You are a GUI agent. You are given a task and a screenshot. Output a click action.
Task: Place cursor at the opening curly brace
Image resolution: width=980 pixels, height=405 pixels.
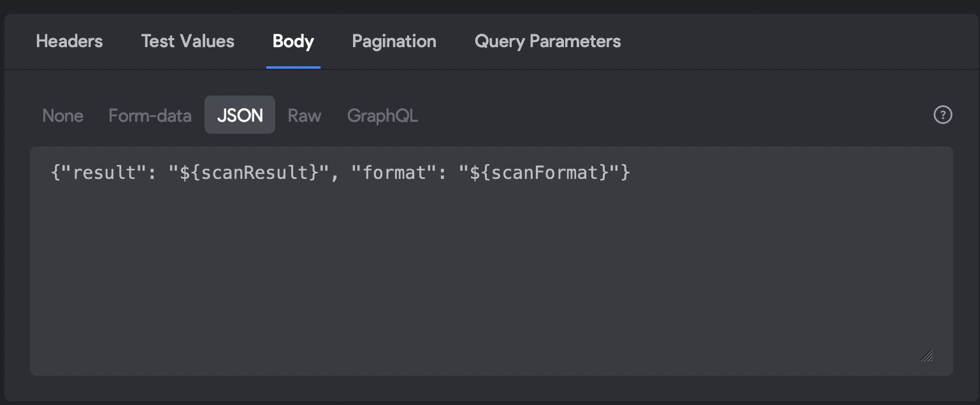tap(55, 173)
